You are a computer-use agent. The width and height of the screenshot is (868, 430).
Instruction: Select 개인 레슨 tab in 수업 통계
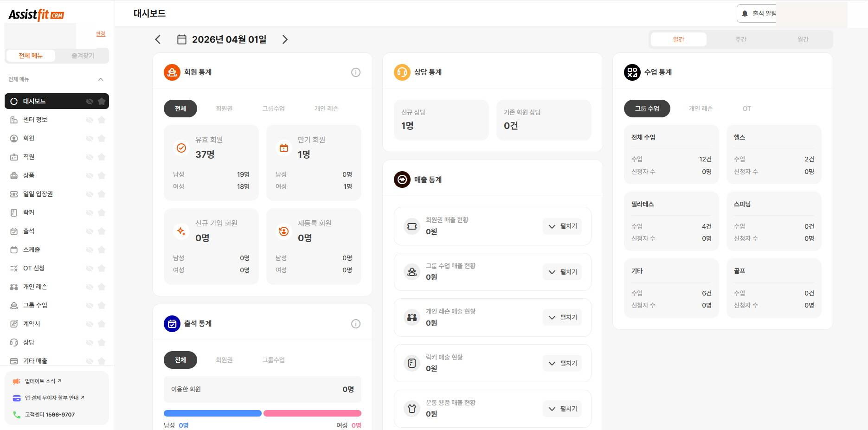(701, 108)
